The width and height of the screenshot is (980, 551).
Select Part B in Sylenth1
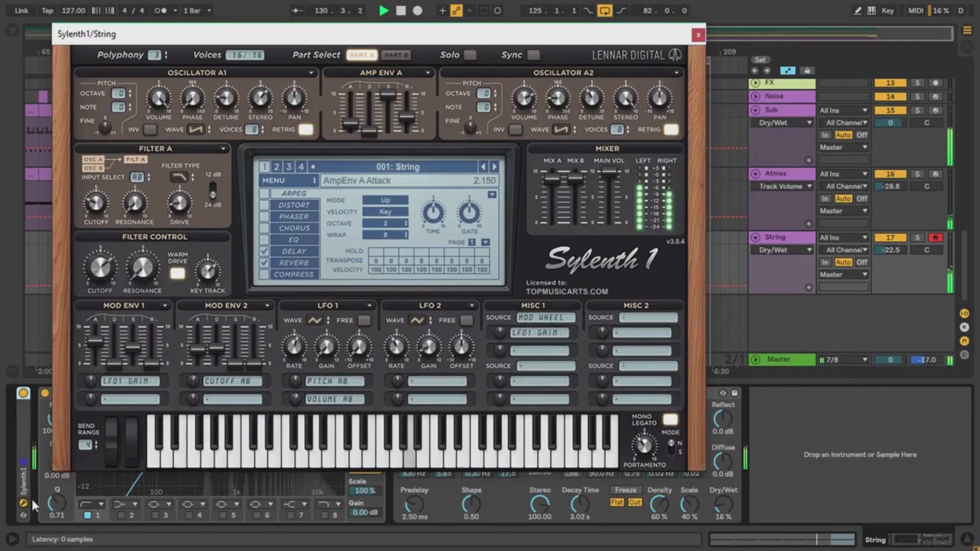[x=396, y=55]
